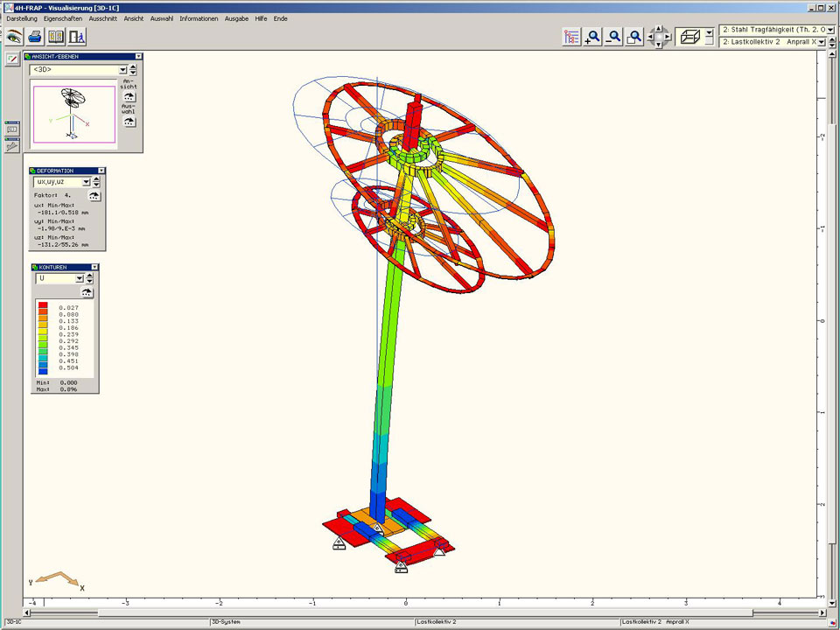Viewport: 840px width, 630px height.
Task: Open the Informationen menu
Action: coord(199,18)
